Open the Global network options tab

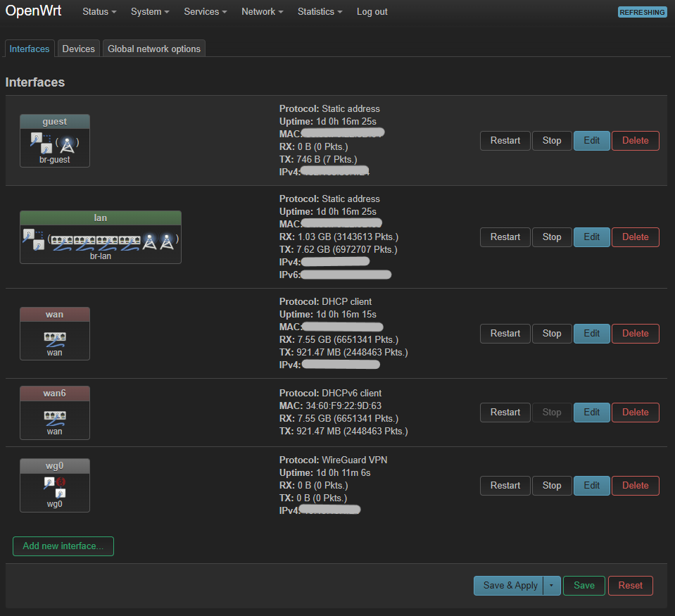coord(153,48)
